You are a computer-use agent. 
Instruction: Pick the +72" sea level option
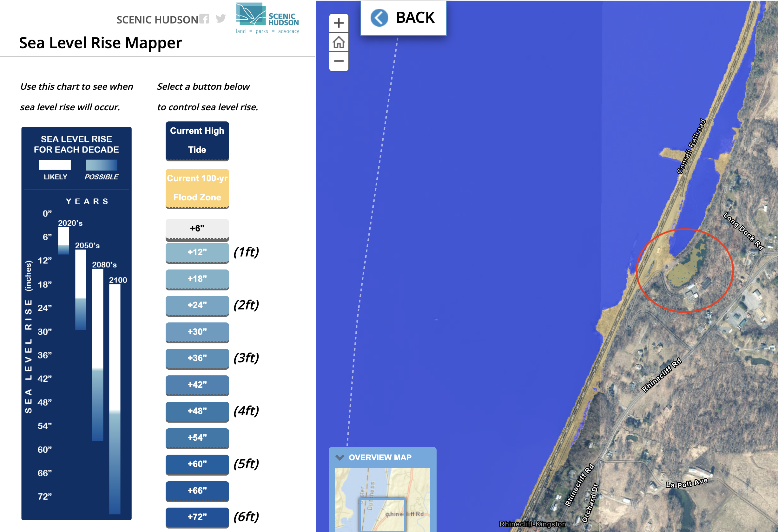[197, 517]
